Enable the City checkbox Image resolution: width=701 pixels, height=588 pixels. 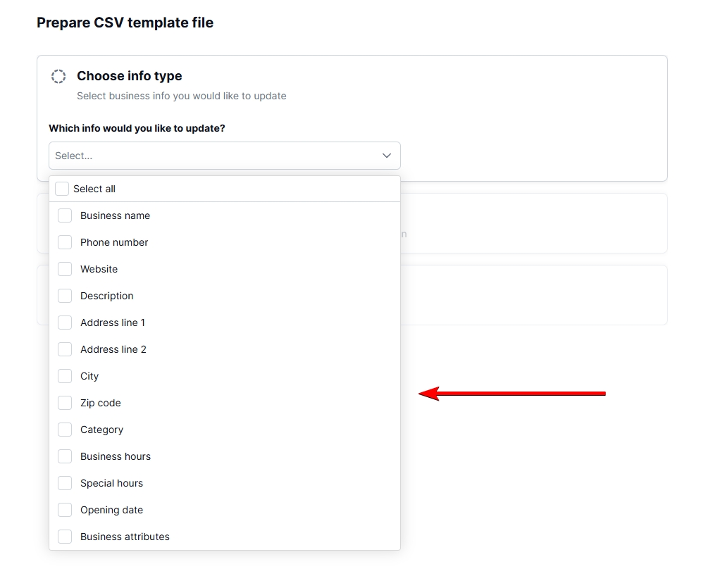[65, 376]
